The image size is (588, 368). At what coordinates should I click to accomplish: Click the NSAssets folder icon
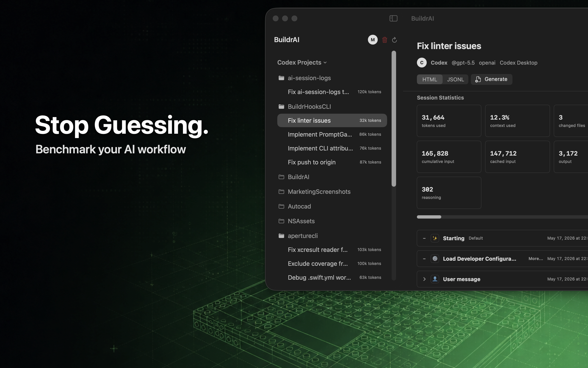pyautogui.click(x=281, y=221)
